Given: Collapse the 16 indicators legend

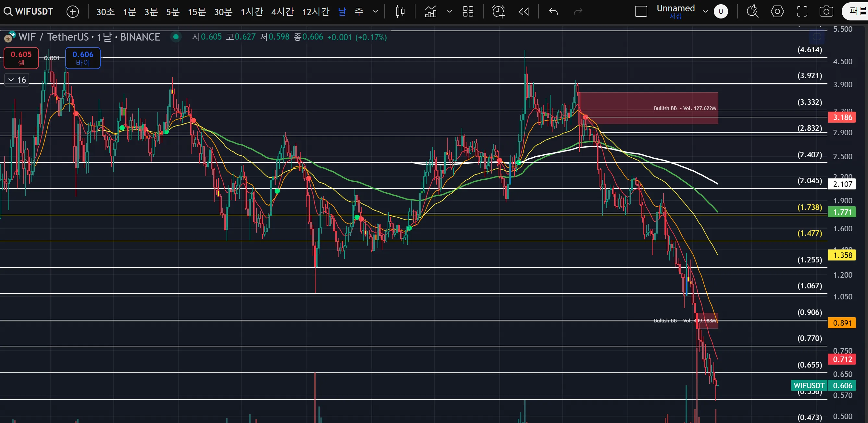Looking at the screenshot, I should [17, 80].
